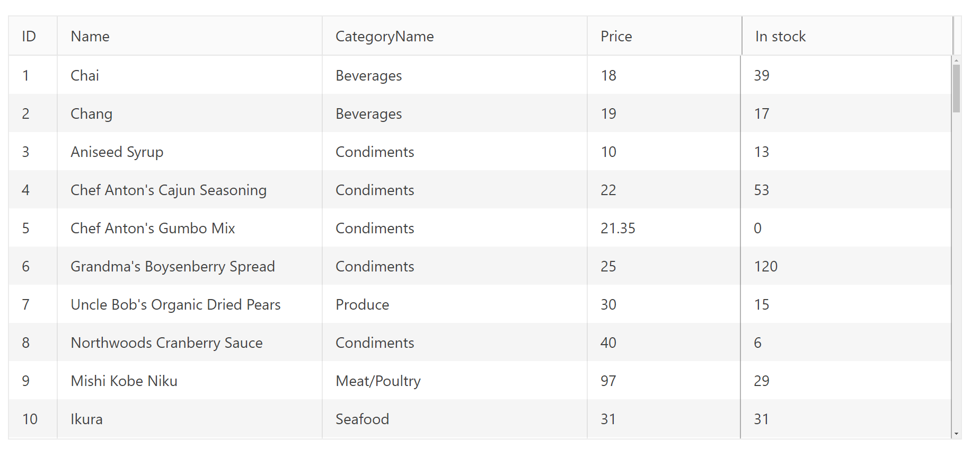Screen dimensions: 980x456
Task: Sort by the Name column header
Action: [x=90, y=37]
